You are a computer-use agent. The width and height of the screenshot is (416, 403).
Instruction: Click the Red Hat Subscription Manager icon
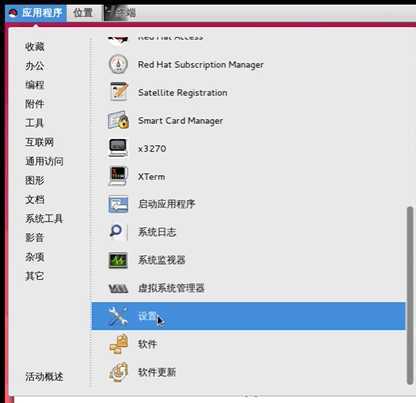(118, 64)
